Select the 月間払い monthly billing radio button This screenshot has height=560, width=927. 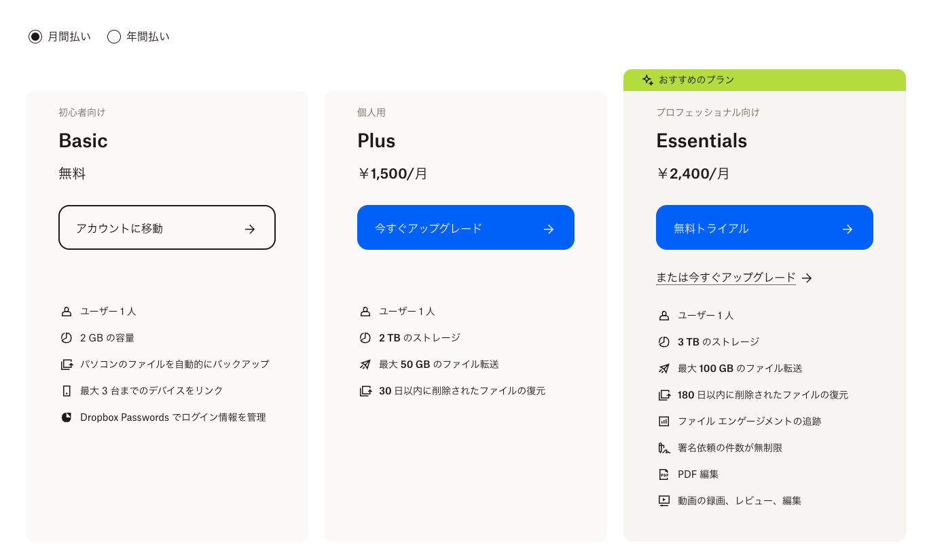35,37
